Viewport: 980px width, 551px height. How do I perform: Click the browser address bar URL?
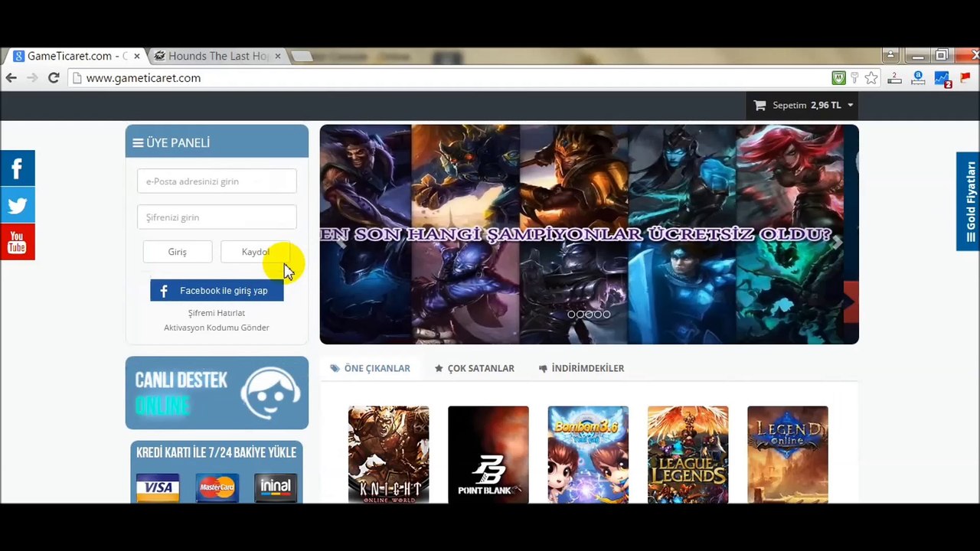pyautogui.click(x=143, y=78)
